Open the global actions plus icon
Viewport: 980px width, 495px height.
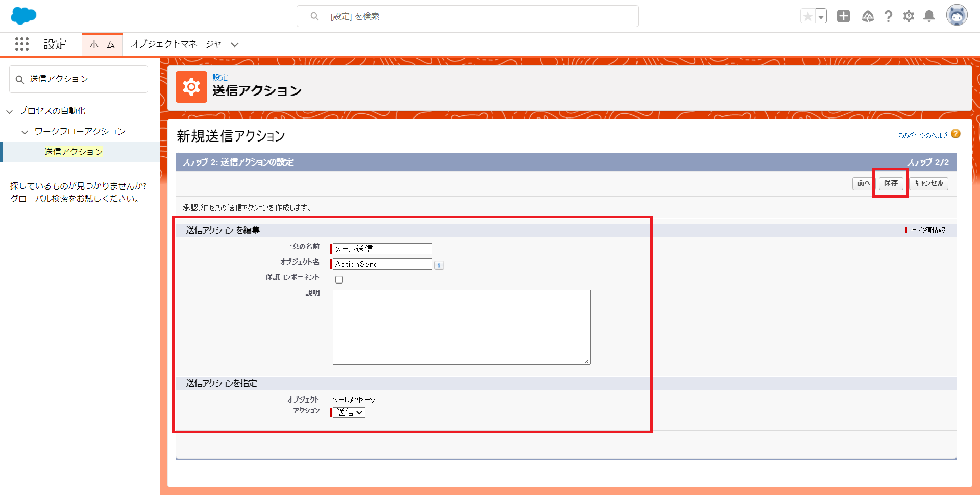844,16
